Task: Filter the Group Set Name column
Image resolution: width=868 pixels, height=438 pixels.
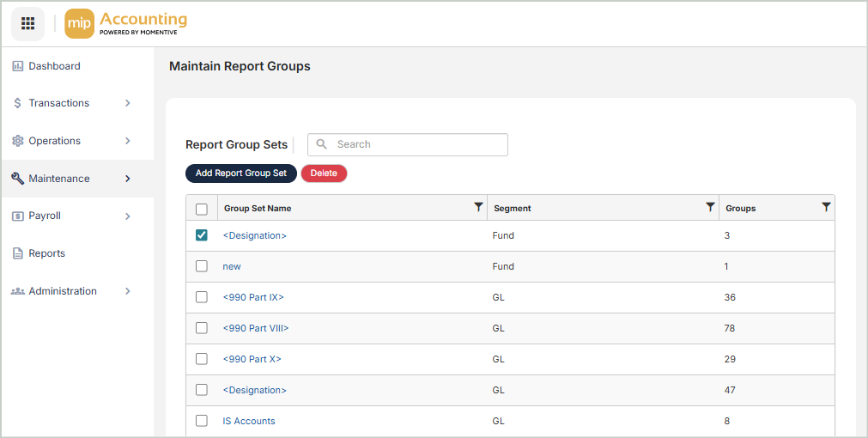Action: point(478,207)
